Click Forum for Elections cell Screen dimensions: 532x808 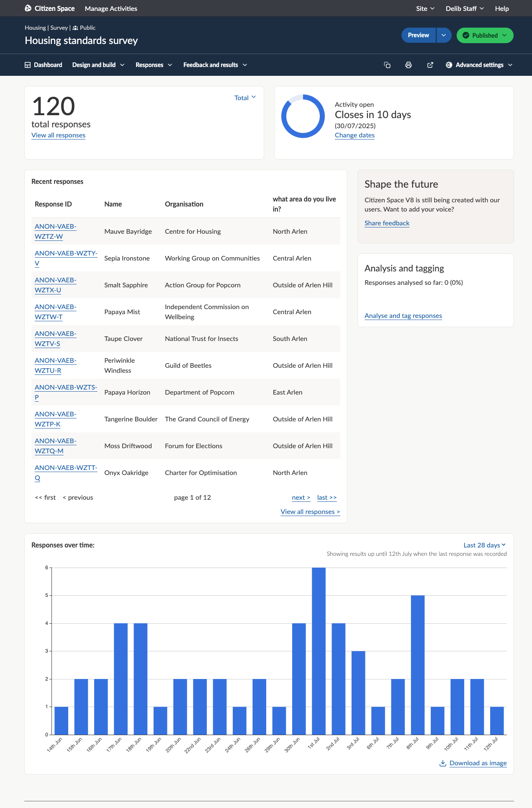[193, 446]
